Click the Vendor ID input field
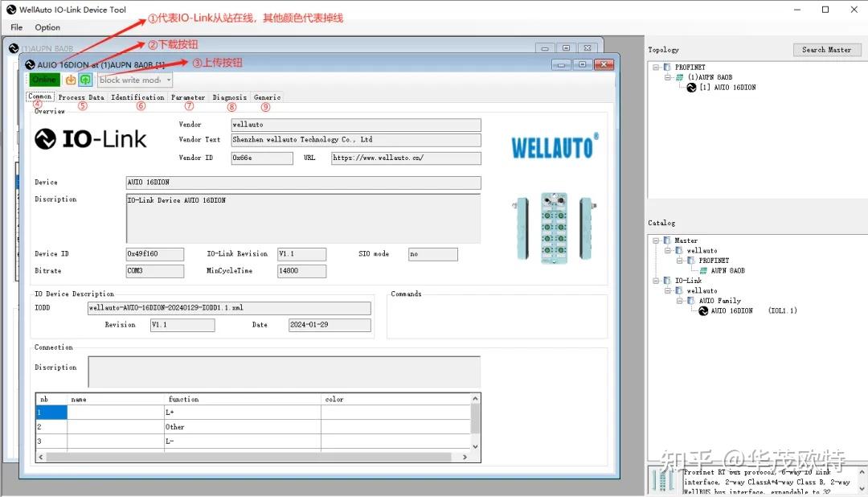Viewport: 868px width, 497px height. click(x=261, y=158)
